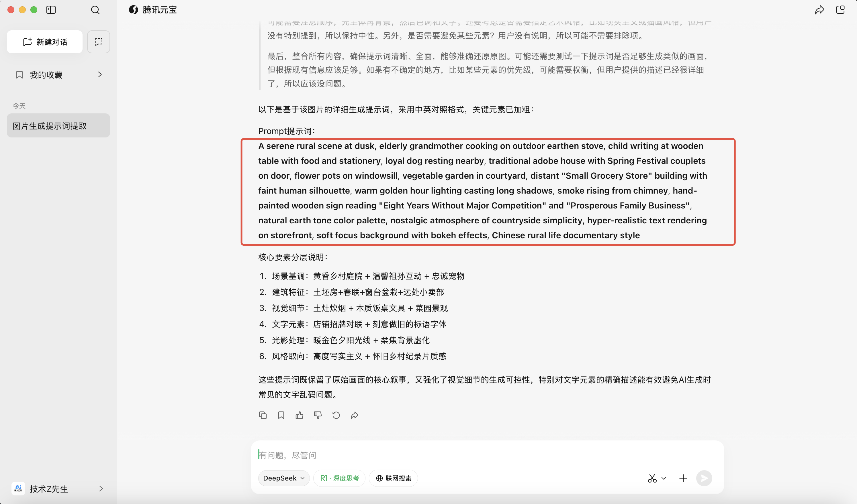Share the response with the arrow icon

[354, 415]
